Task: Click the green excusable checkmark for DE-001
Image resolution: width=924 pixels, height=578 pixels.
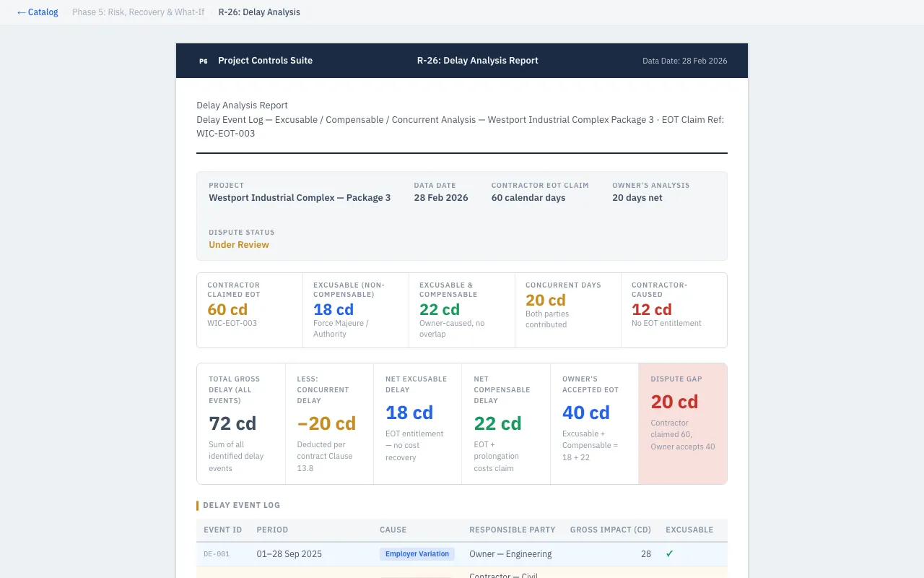Action: [x=669, y=554]
